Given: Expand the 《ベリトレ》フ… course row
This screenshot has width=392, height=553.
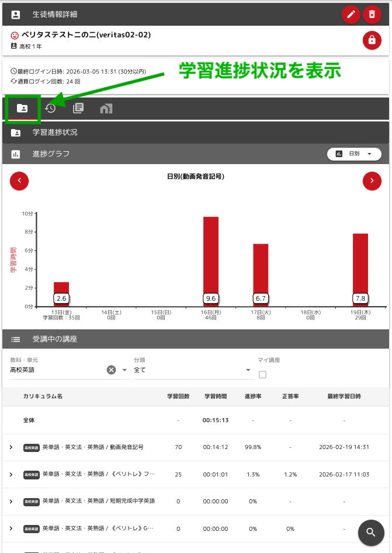Looking at the screenshot, I should click(11, 474).
